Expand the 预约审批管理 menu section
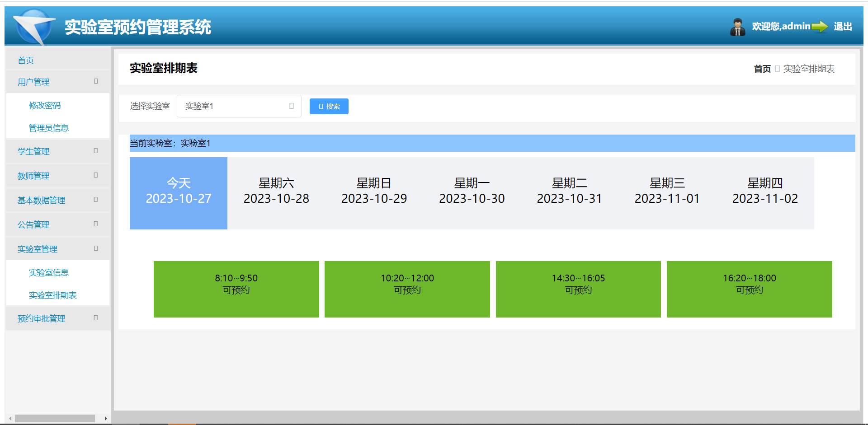 click(x=58, y=318)
